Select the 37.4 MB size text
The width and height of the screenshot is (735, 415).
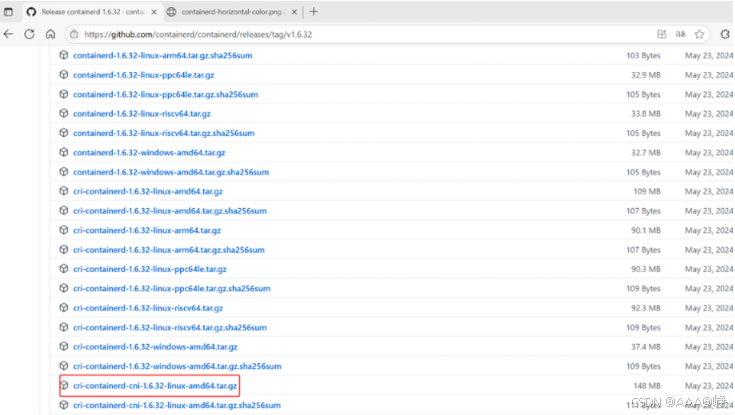pyautogui.click(x=646, y=347)
